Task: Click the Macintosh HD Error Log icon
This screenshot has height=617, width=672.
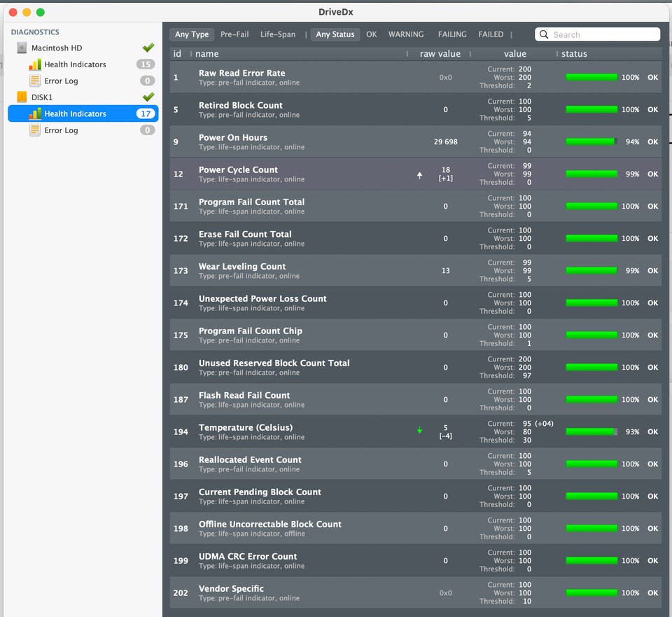Action: [x=35, y=81]
